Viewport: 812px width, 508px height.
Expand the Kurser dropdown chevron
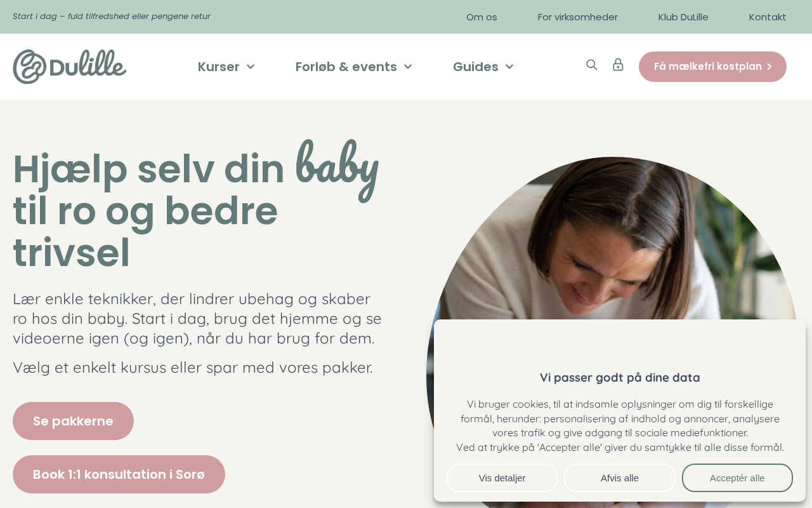[251, 67]
